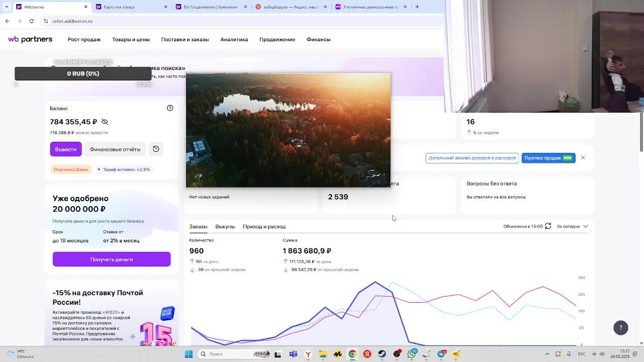Open a new browser tab
Screen dimensions: 644x362
pyautogui.click(x=417, y=7)
